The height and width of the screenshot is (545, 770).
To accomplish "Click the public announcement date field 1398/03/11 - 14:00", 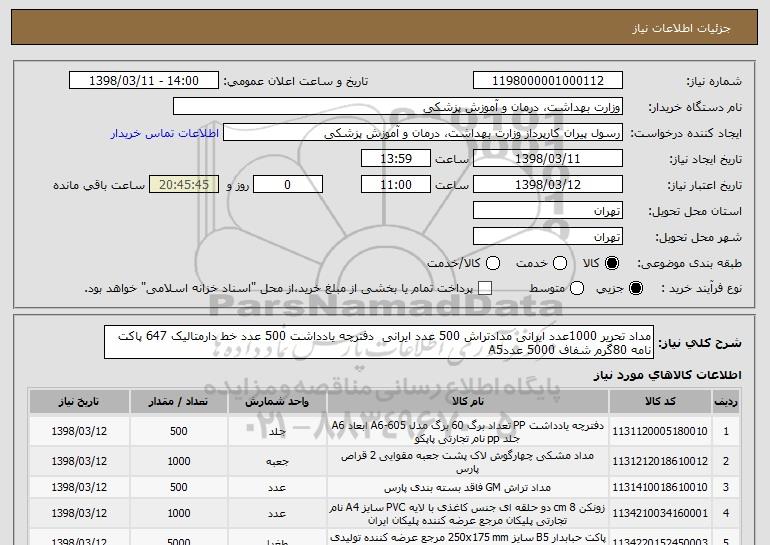I will [x=144, y=81].
